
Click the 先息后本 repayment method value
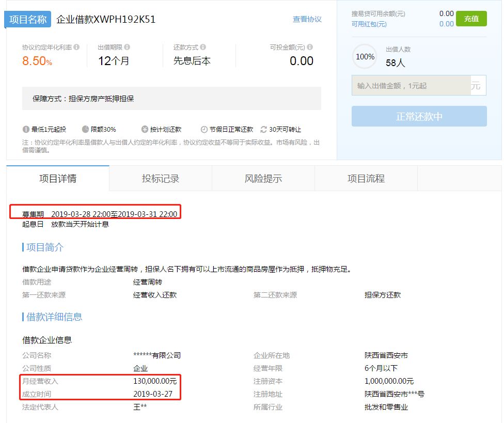coord(192,61)
